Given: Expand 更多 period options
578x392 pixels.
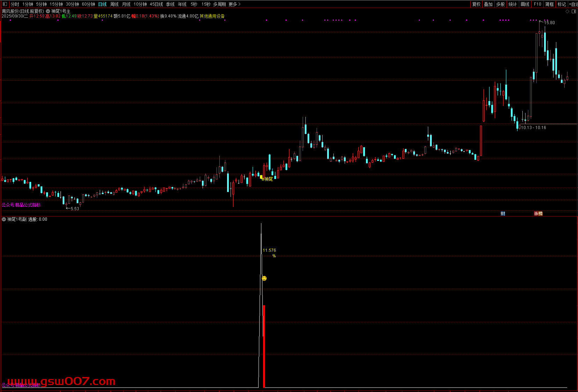Looking at the screenshot, I should point(234,4).
